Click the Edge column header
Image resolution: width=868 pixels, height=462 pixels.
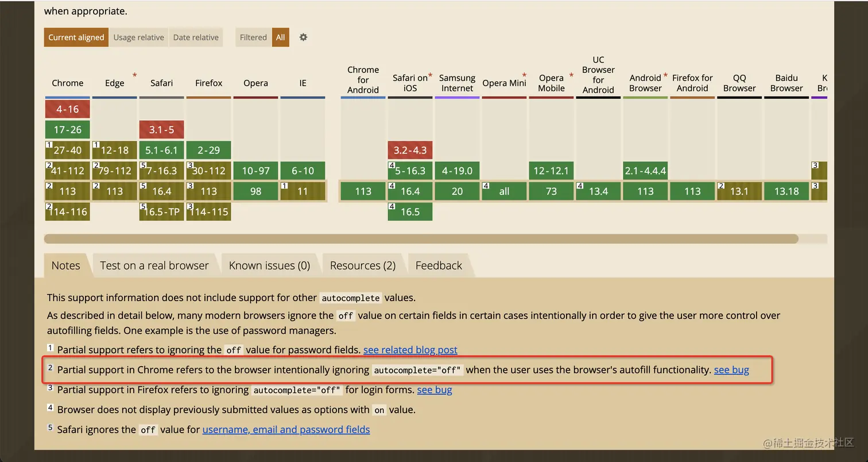(x=115, y=83)
